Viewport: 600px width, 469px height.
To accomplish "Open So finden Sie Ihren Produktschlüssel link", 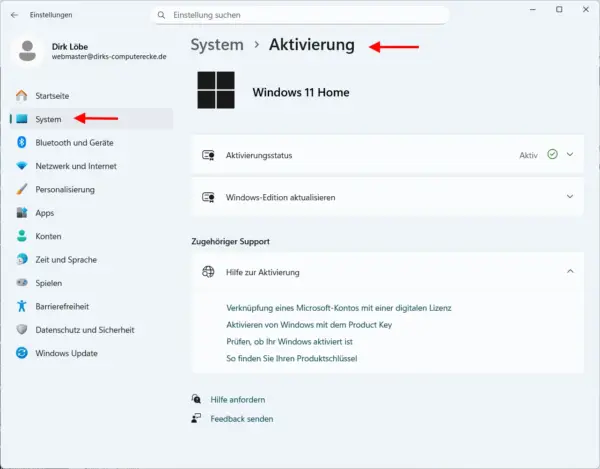I will tap(292, 358).
